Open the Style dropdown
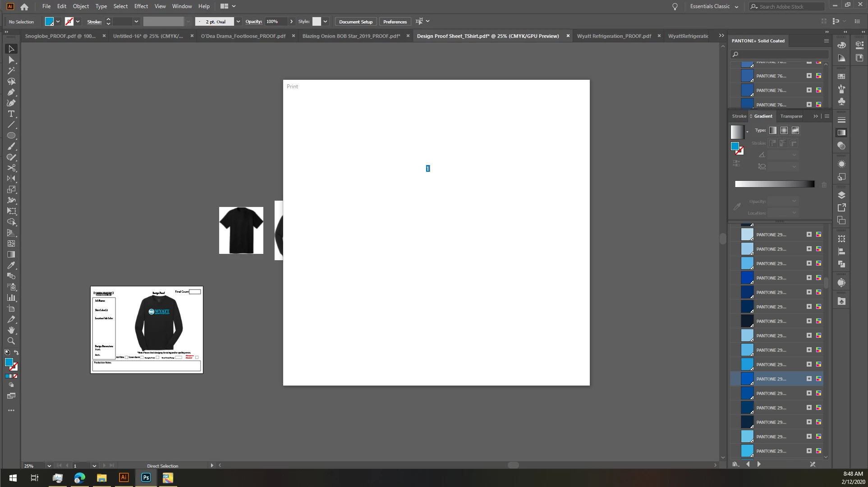The height and width of the screenshot is (487, 868). point(325,22)
